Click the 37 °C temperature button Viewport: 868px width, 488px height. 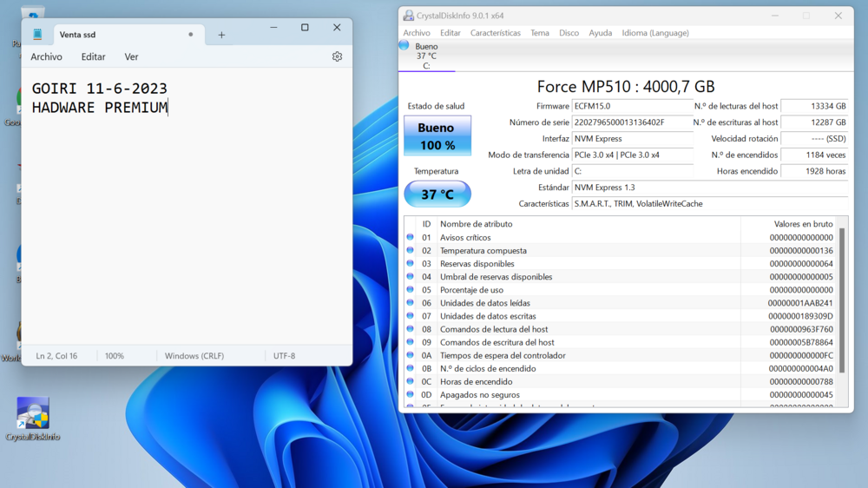437,194
